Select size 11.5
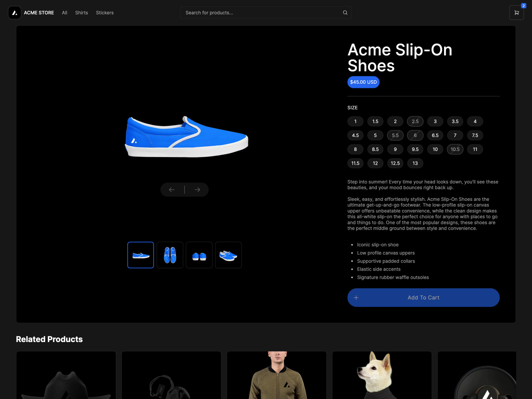This screenshot has width=532, height=399. click(355, 163)
